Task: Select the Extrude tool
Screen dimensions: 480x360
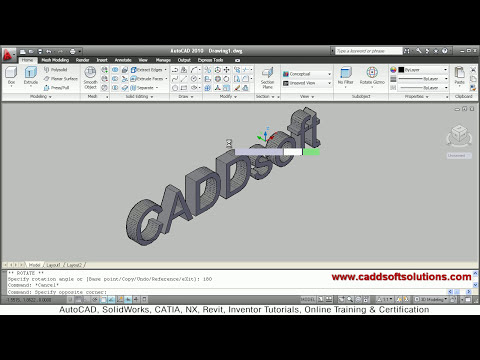Action: [30, 76]
